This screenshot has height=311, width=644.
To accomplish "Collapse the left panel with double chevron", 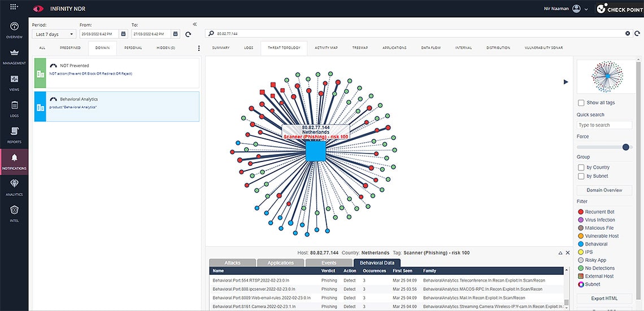I will tap(195, 24).
